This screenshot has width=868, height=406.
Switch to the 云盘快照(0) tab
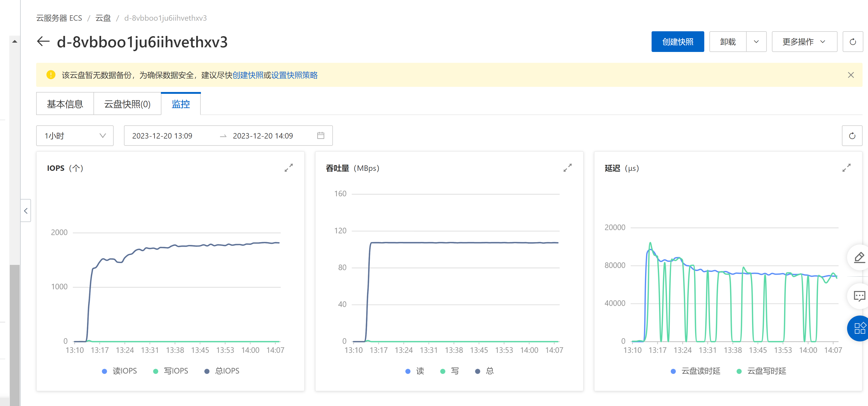127,104
